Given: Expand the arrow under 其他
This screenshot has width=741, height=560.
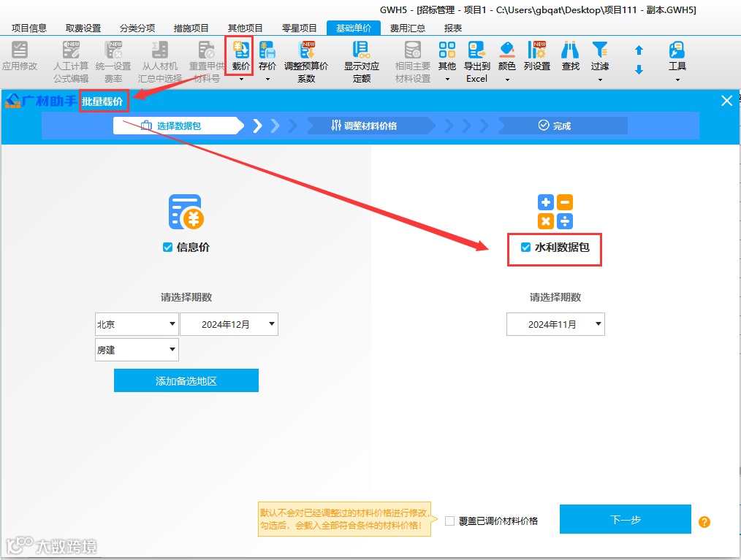Looking at the screenshot, I should click(447, 80).
